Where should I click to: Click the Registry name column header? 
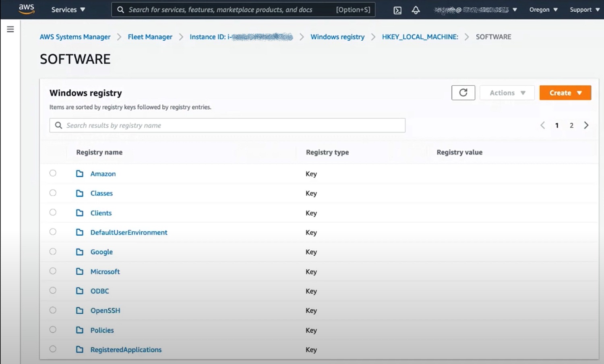click(99, 152)
